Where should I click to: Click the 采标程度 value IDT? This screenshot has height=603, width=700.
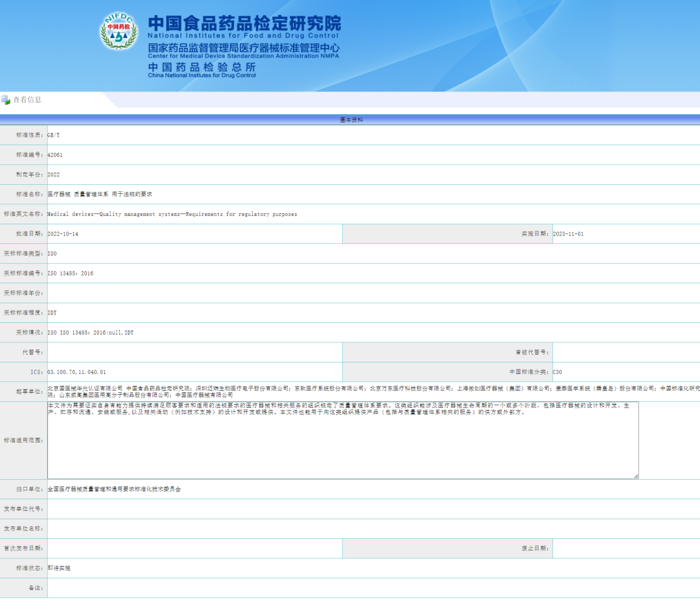tap(52, 313)
